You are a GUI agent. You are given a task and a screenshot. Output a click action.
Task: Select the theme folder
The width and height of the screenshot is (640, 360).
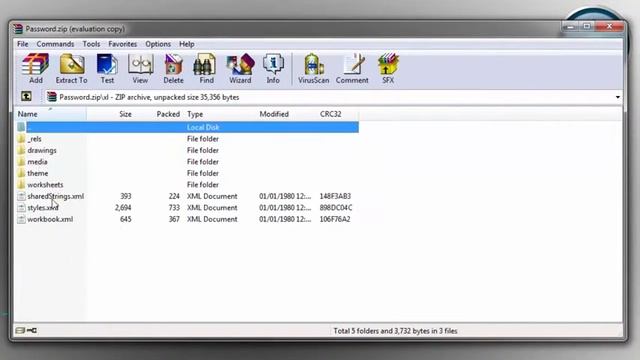pyautogui.click(x=38, y=173)
